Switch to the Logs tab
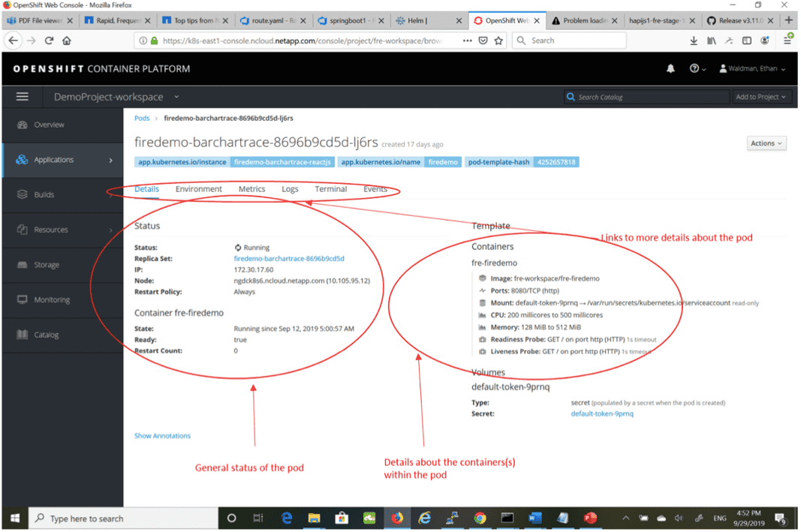The height and width of the screenshot is (532, 801). coord(290,189)
